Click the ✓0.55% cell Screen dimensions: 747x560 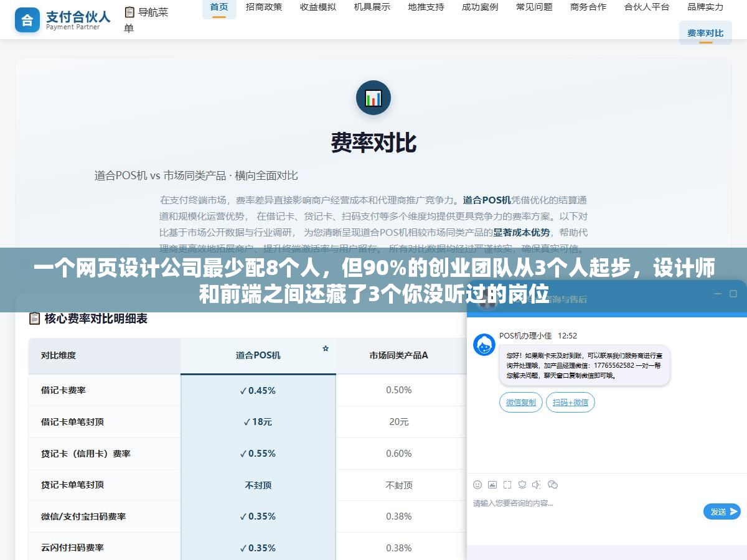coord(258,454)
